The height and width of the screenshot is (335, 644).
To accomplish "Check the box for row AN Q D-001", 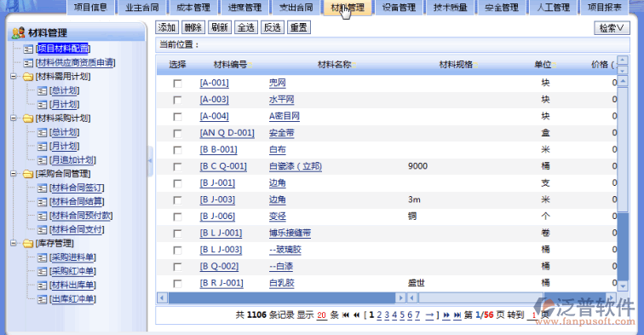I will pos(177,134).
